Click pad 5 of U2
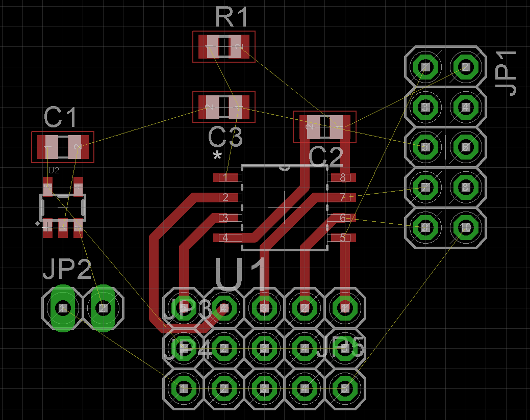 [x=47, y=187]
